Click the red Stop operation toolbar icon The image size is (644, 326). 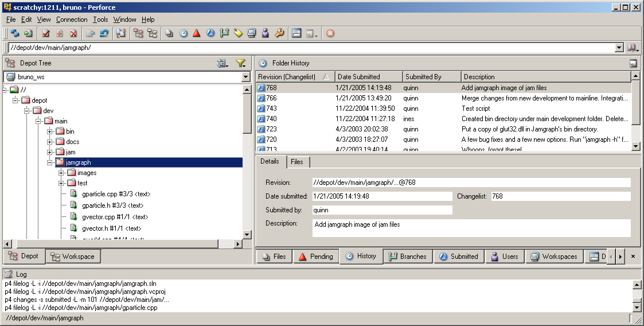[330, 33]
